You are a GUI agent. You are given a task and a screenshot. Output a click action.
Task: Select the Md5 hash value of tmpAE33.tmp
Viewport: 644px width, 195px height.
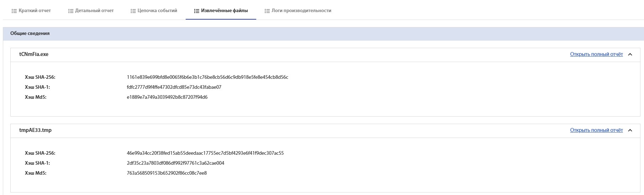[167, 173]
